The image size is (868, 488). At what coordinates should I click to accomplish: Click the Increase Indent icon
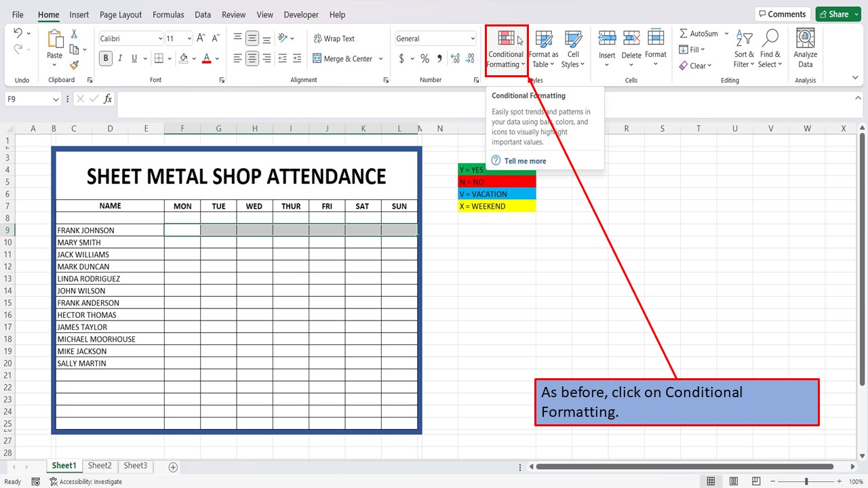(298, 59)
